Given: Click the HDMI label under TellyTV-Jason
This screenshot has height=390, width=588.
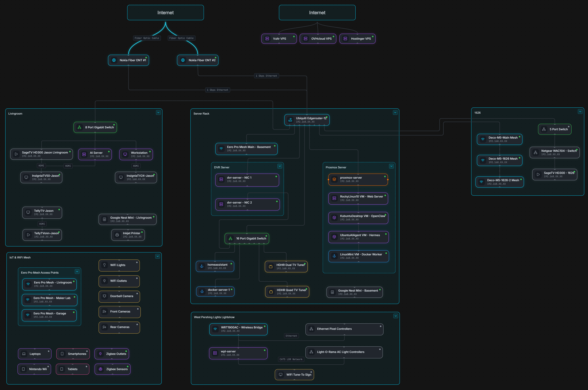Looking at the screenshot, I should tap(42, 224).
